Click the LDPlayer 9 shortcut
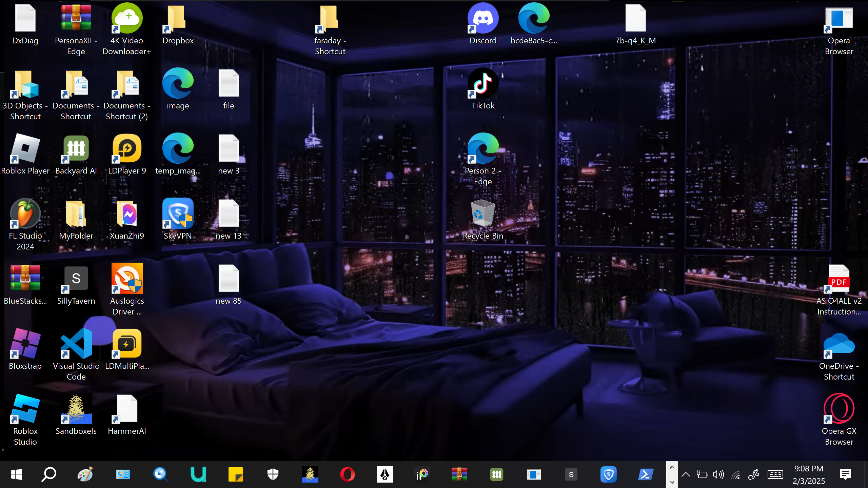The image size is (868, 488). (x=127, y=148)
